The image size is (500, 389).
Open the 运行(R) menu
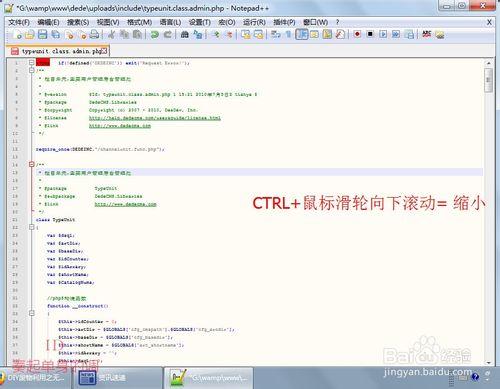(254, 22)
